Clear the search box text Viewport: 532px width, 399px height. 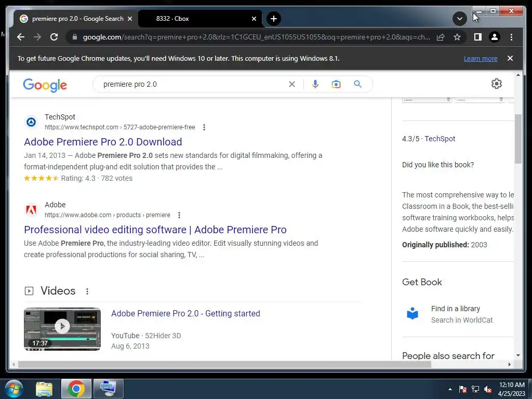tap(292, 84)
